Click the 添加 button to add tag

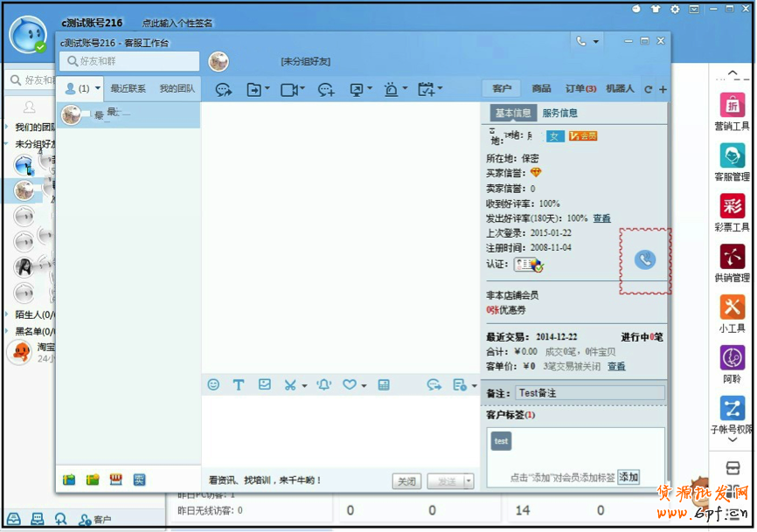(x=628, y=477)
